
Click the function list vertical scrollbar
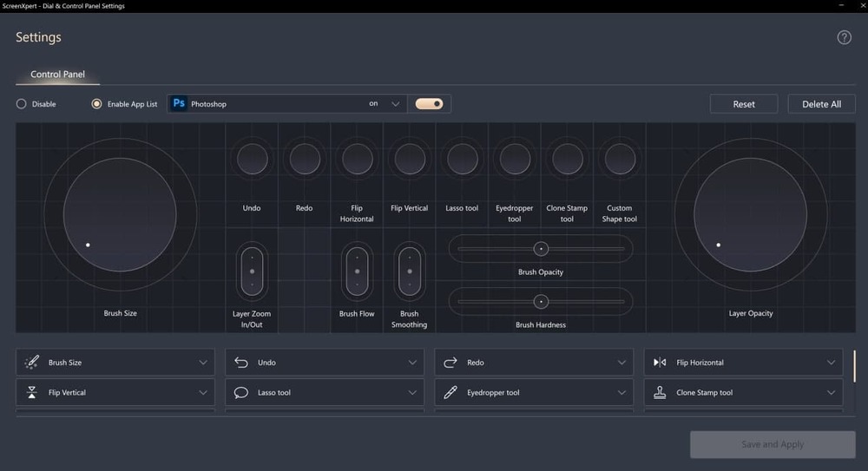click(x=854, y=366)
